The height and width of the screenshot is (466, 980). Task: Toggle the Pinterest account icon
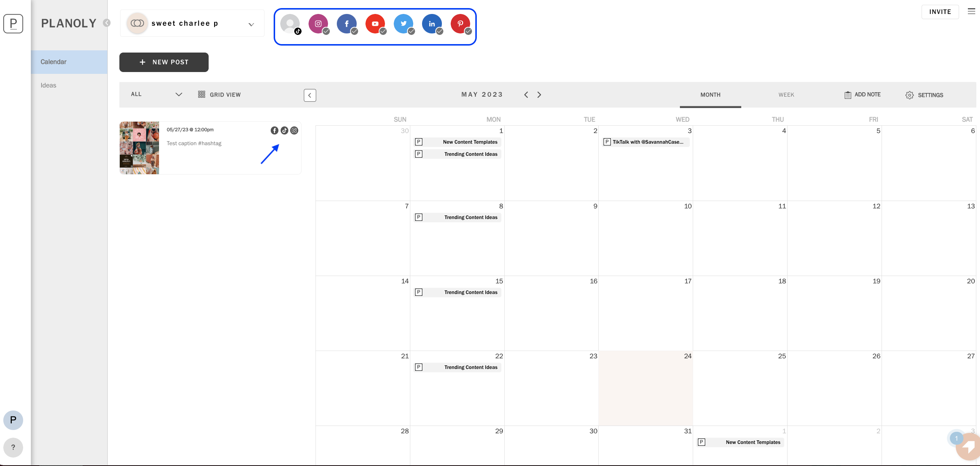click(x=461, y=24)
